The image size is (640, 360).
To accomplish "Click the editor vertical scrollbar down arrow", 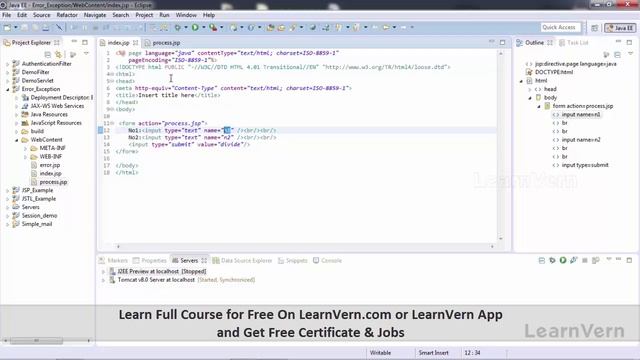I will click(x=500, y=239).
